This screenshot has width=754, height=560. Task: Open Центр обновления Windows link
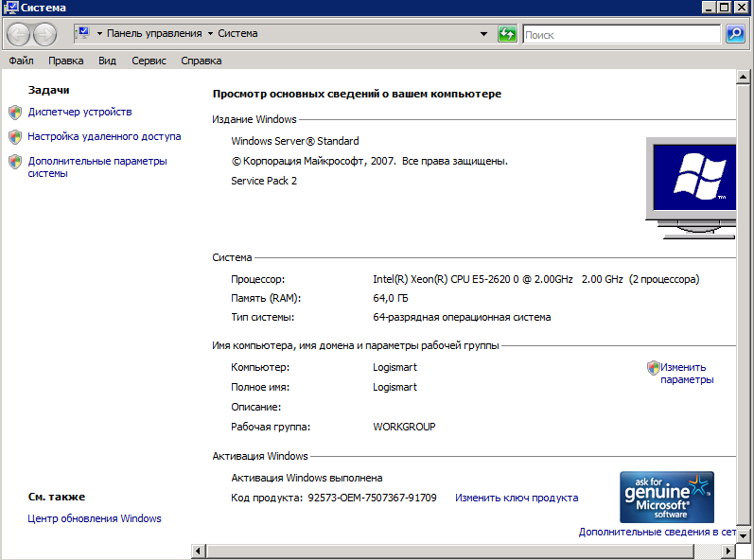pos(95,518)
